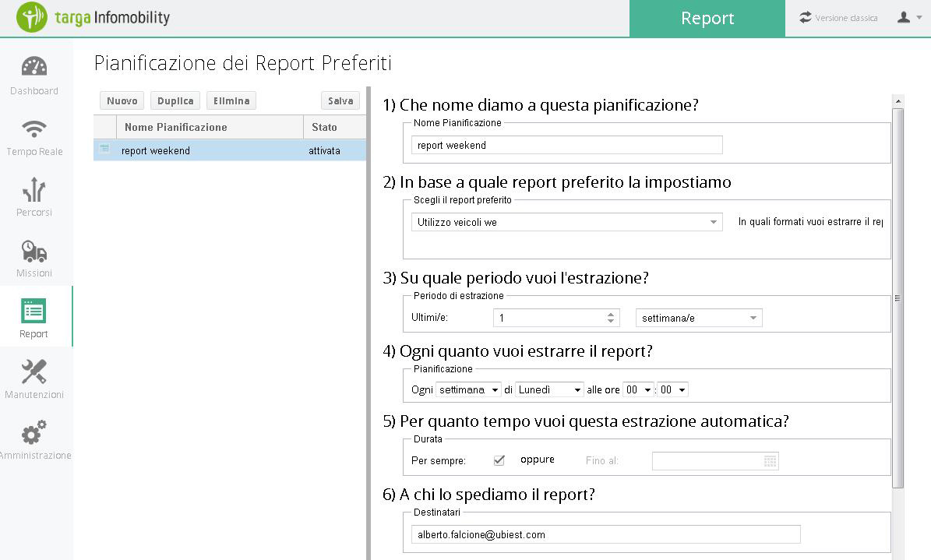
Task: Open the Fino al calendar picker icon
Action: (770, 461)
